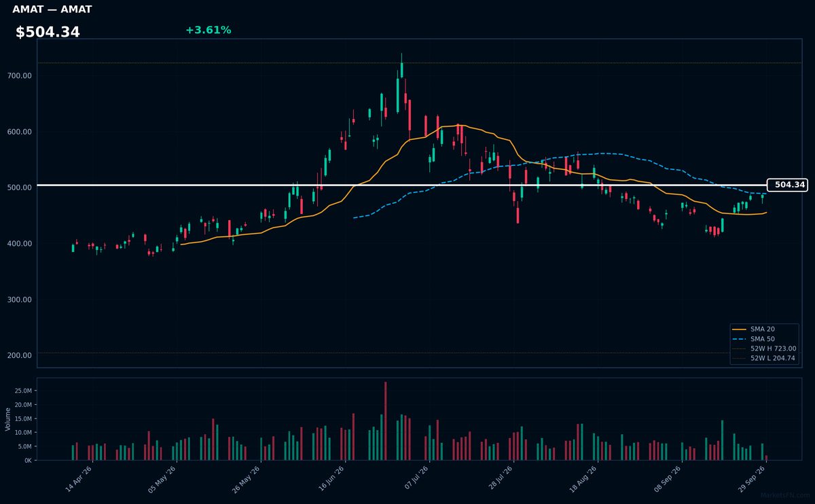Click the 05 May '26 date label
Image resolution: width=815 pixels, height=504 pixels.
coord(163,480)
